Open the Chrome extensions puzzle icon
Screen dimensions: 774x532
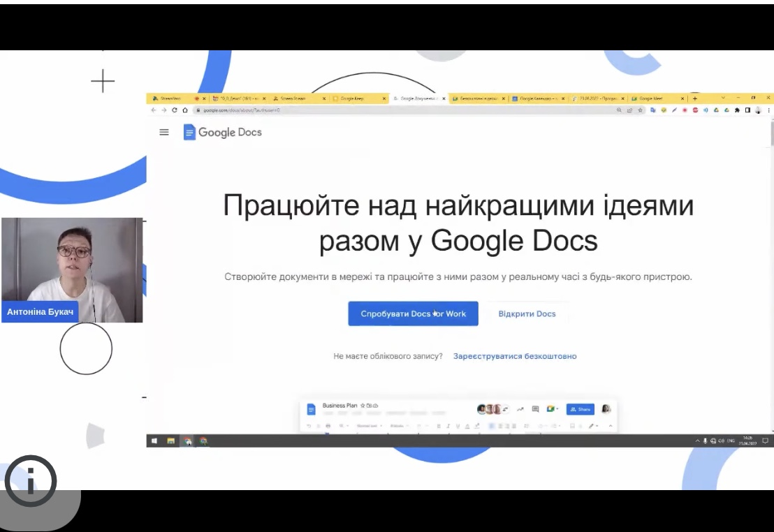click(737, 110)
